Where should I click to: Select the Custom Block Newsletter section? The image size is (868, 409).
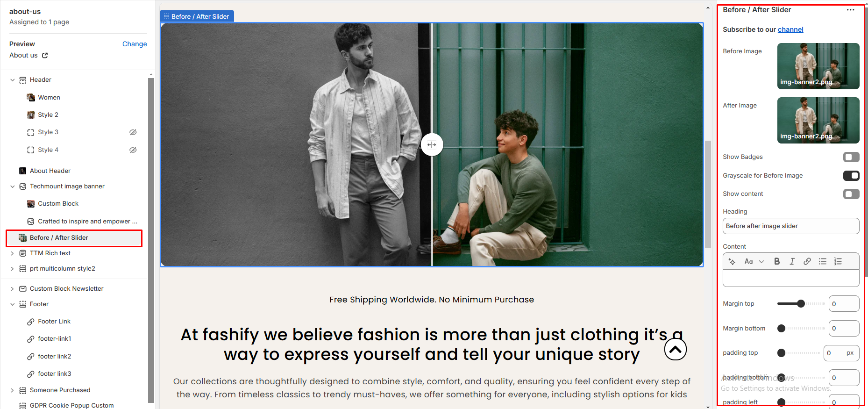pyautogui.click(x=66, y=288)
